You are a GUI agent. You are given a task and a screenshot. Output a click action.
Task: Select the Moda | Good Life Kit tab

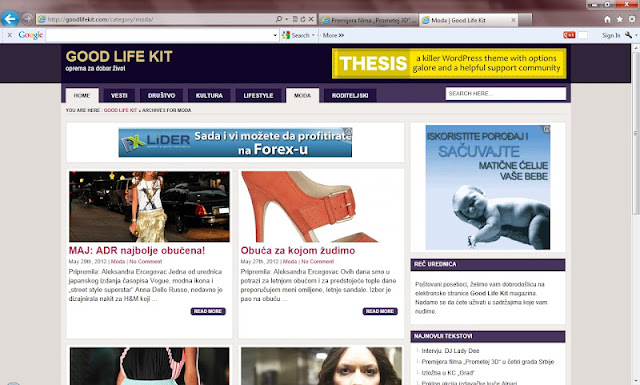click(x=469, y=20)
